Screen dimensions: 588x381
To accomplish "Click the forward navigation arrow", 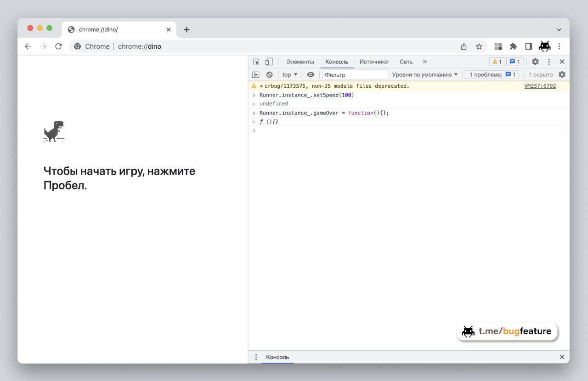I will [x=43, y=46].
